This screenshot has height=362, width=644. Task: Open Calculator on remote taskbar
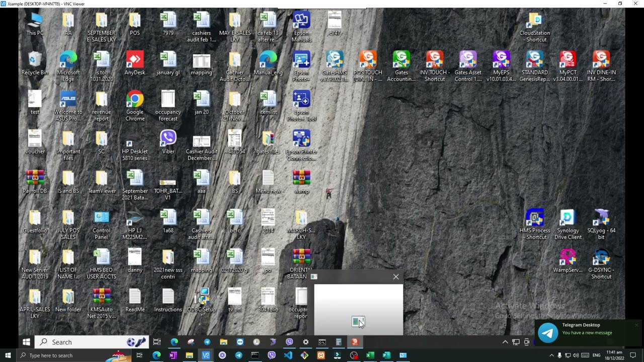(x=339, y=342)
